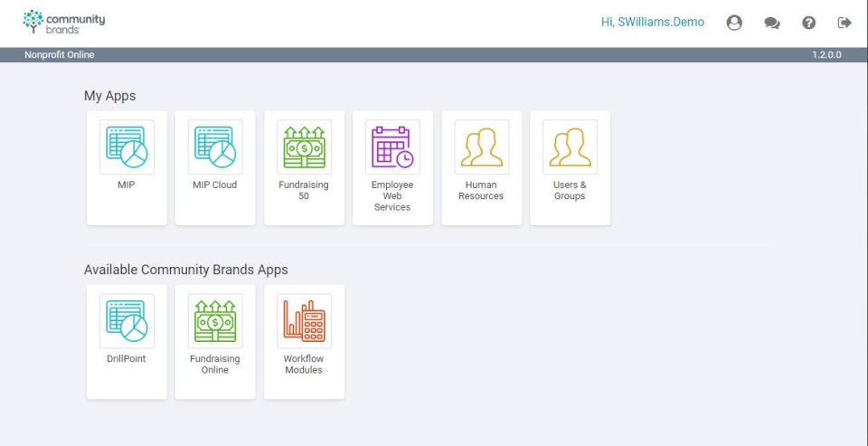Click the Fundraising 50 label
The width and height of the screenshot is (868, 446).
304,191
